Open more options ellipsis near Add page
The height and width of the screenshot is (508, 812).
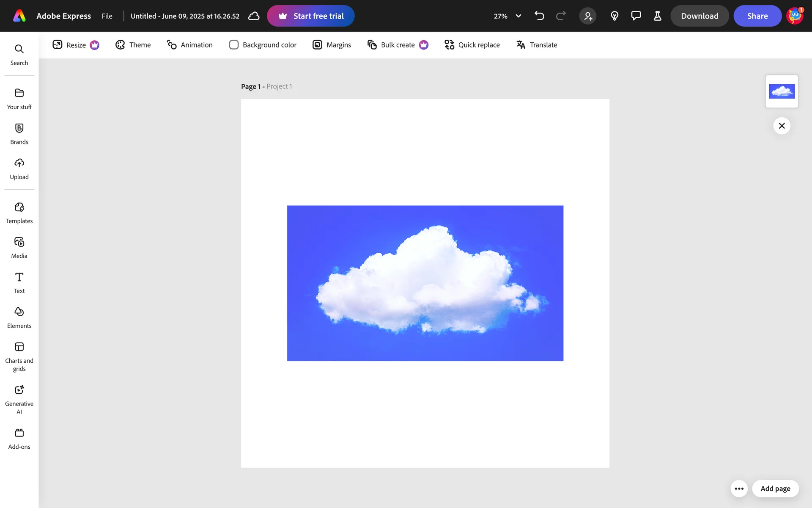point(739,489)
